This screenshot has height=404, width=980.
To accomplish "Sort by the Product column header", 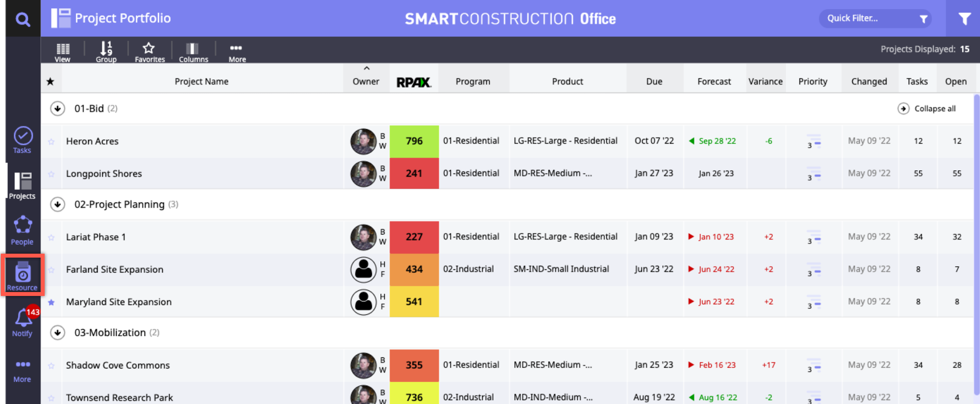I will (567, 81).
